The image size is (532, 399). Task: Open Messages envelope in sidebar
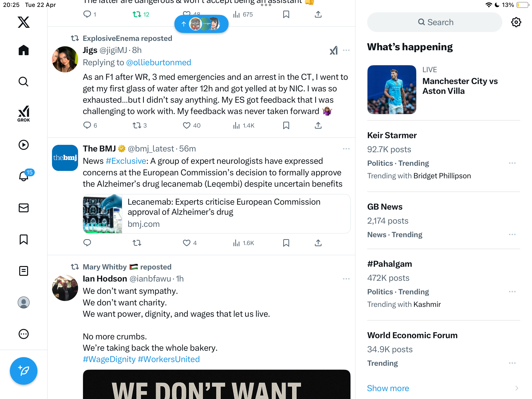(x=24, y=208)
